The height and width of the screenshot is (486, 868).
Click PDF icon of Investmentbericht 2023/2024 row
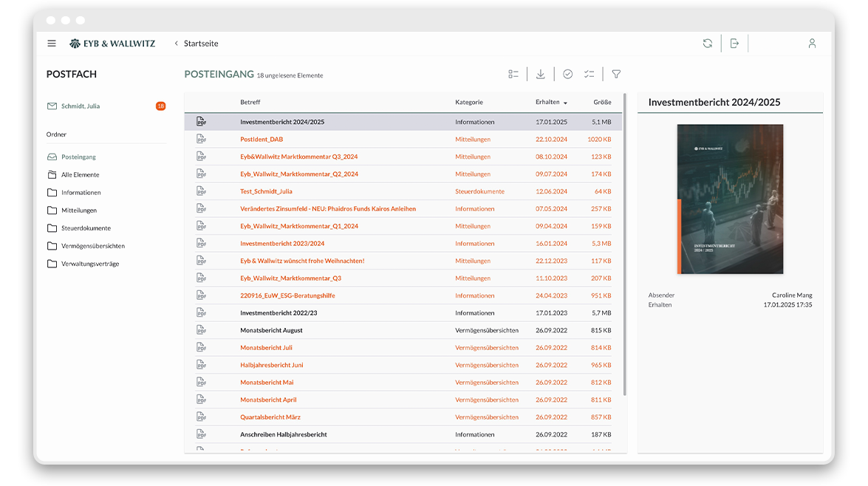[x=201, y=243]
